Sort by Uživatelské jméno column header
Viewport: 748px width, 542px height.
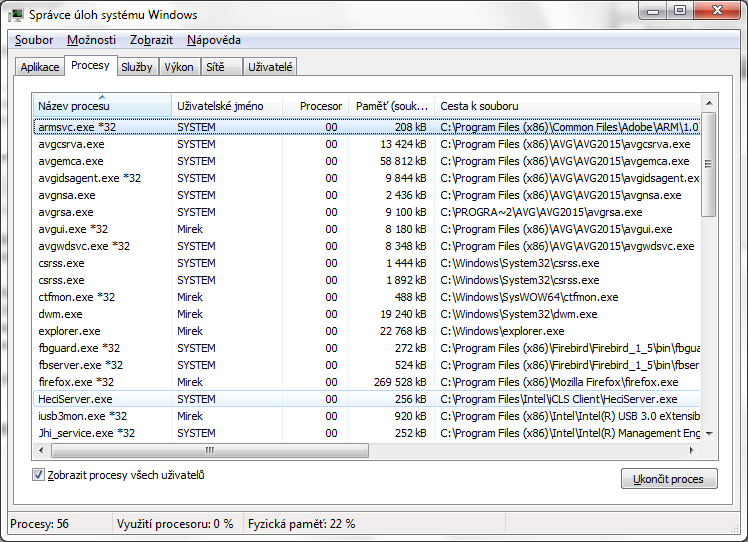click(227, 105)
